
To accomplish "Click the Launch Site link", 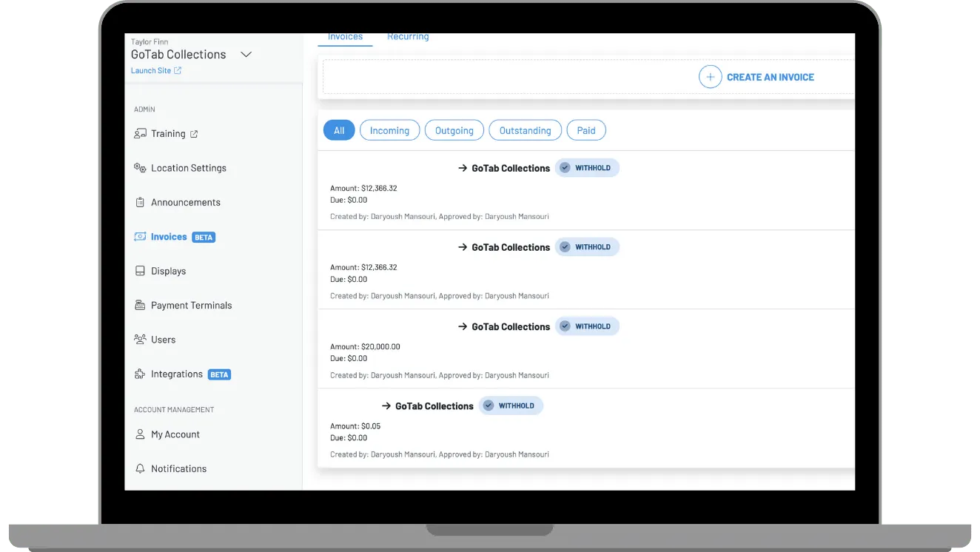I will pyautogui.click(x=151, y=71).
